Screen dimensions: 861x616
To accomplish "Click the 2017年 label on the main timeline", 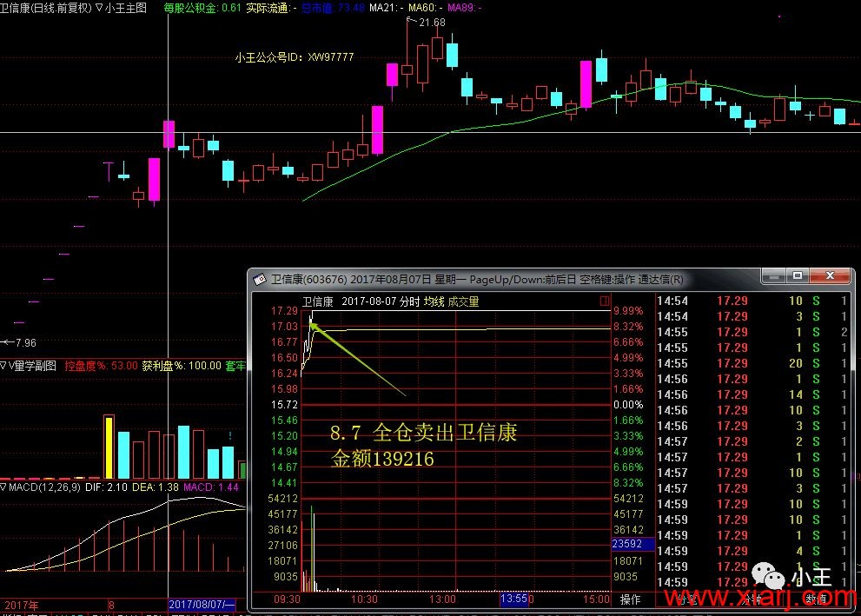I will pyautogui.click(x=22, y=605).
